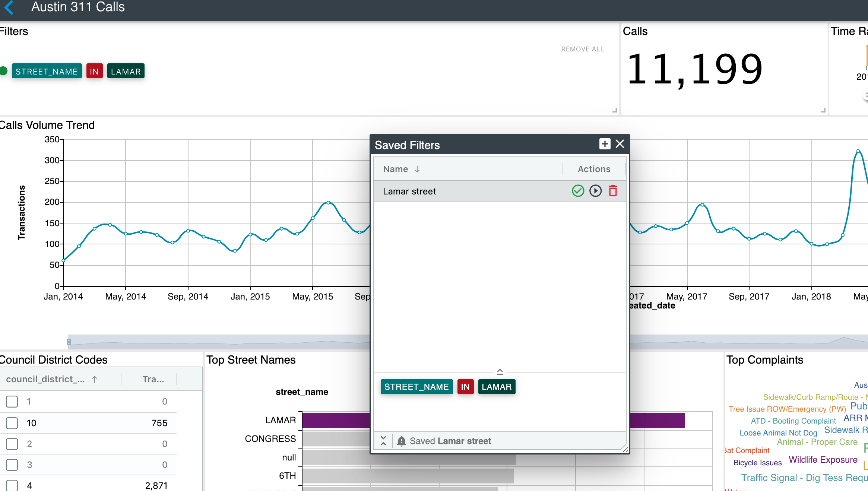Collapse the filter detail pane chevron
The height and width of the screenshot is (491, 868).
click(500, 371)
